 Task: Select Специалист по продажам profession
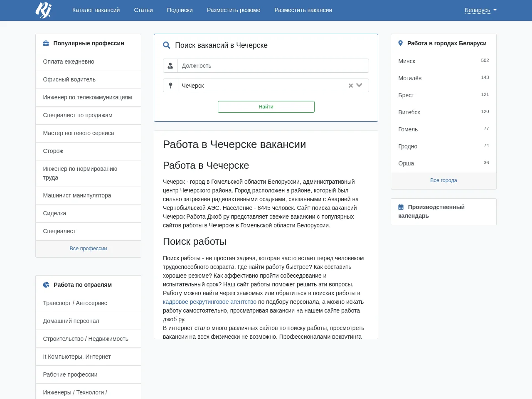click(x=88, y=115)
